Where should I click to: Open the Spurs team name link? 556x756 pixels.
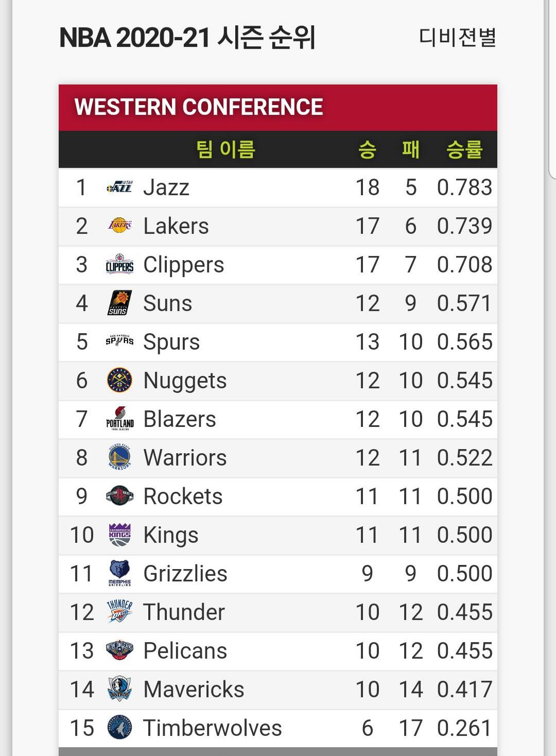click(x=171, y=342)
